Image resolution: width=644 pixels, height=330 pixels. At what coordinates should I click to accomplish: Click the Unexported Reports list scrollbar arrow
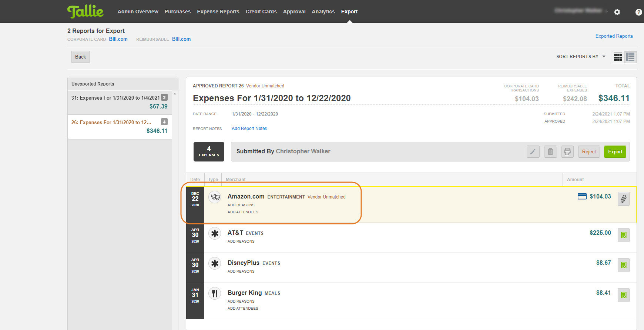(175, 94)
